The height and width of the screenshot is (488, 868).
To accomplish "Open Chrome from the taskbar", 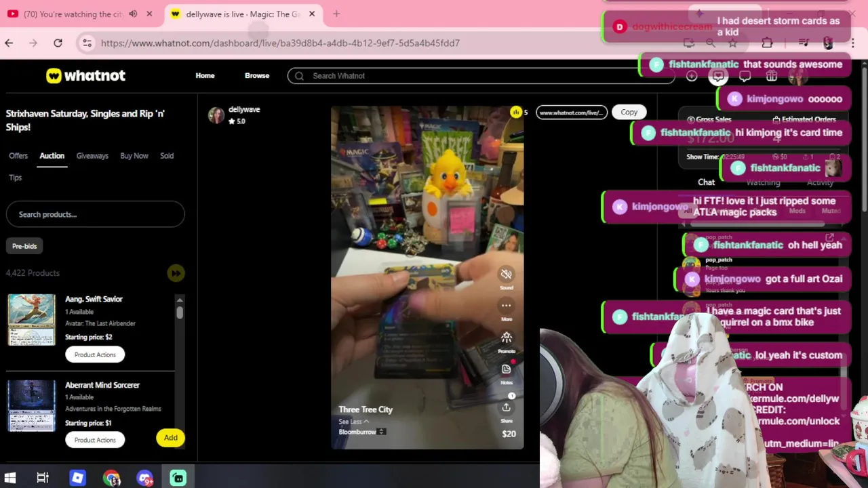I will tap(112, 478).
